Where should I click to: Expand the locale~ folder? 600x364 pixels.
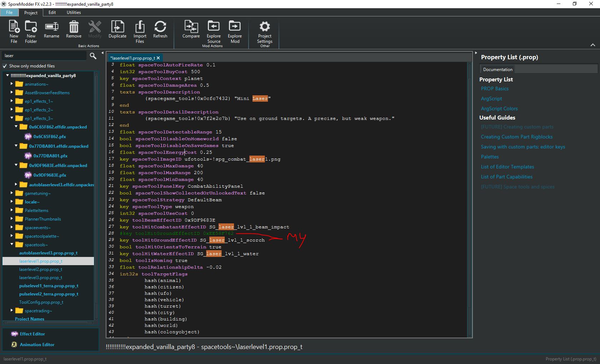[x=12, y=202]
